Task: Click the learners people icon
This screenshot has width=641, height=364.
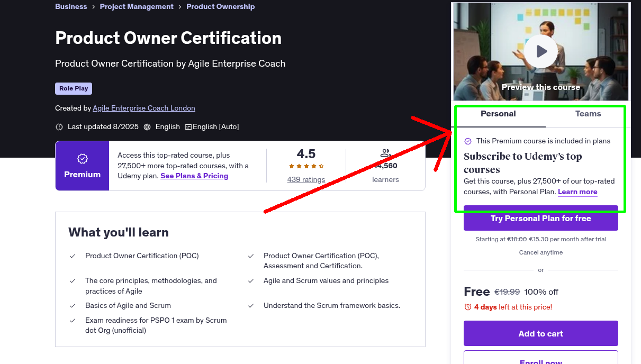Action: pos(385,153)
